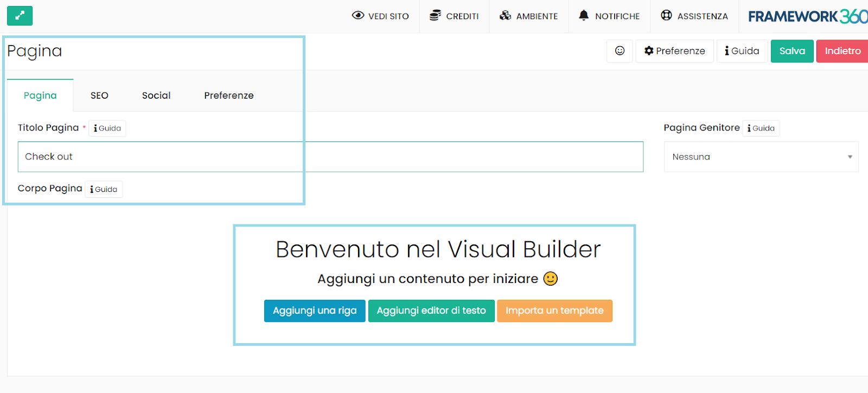Image resolution: width=868 pixels, height=393 pixels.
Task: Focus the Titolo Pagina input field
Action: tap(330, 157)
